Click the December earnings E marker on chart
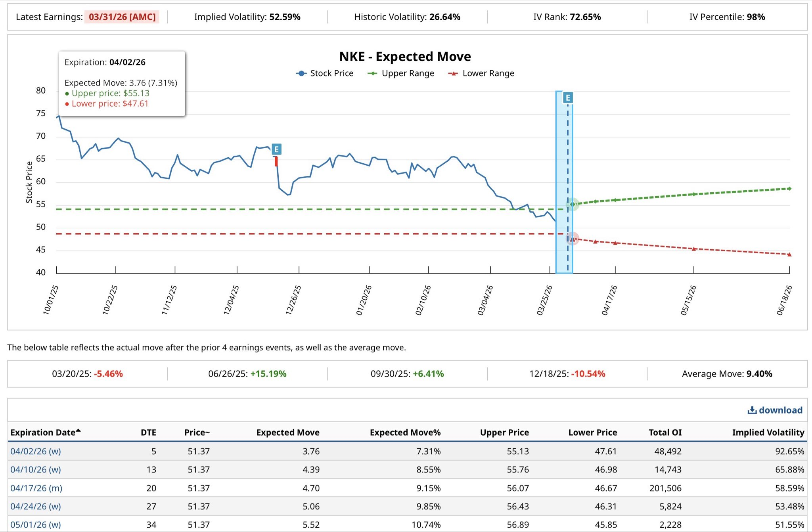812x532 pixels. pos(276,149)
